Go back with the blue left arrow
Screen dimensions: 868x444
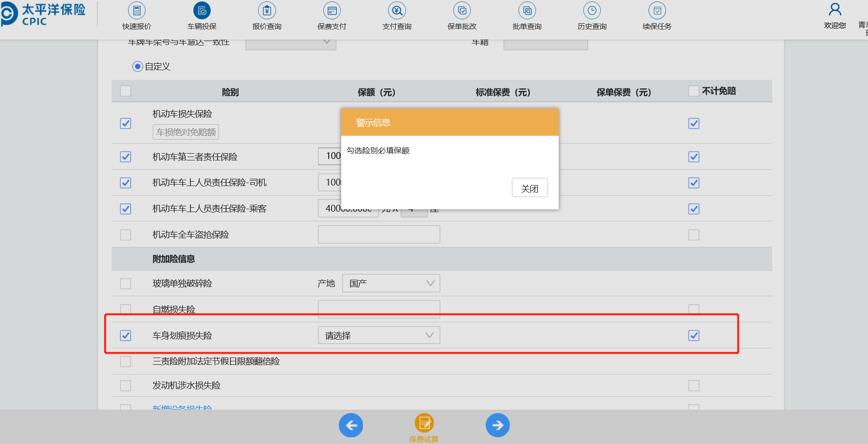(351, 425)
